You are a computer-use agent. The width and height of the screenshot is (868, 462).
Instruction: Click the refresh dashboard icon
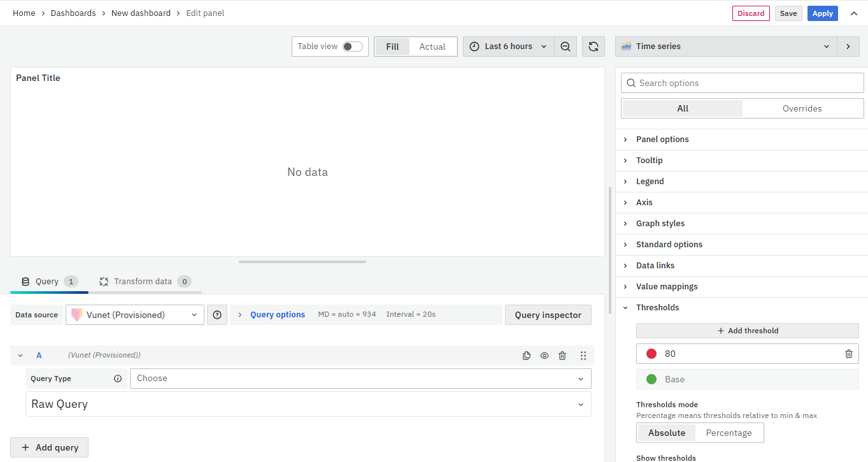coord(593,47)
